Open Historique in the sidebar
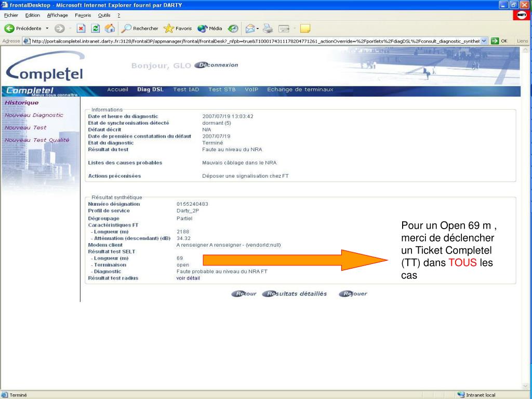The image size is (532, 399). tap(22, 102)
